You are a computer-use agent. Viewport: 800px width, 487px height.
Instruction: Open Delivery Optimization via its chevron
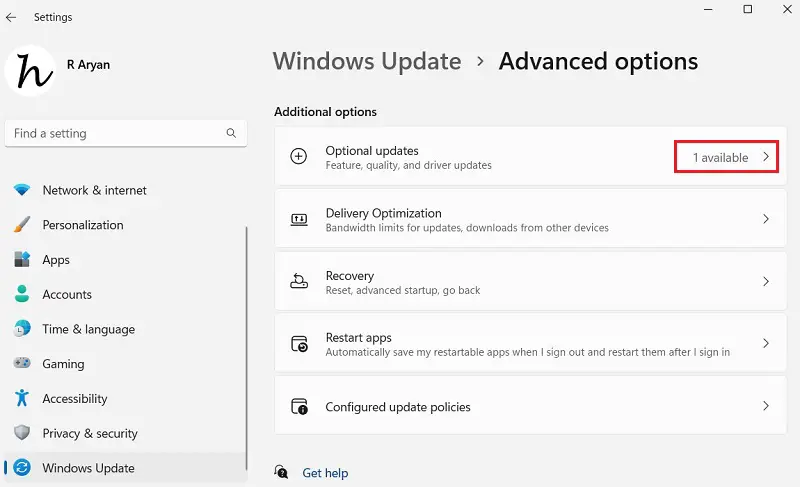[x=766, y=219]
